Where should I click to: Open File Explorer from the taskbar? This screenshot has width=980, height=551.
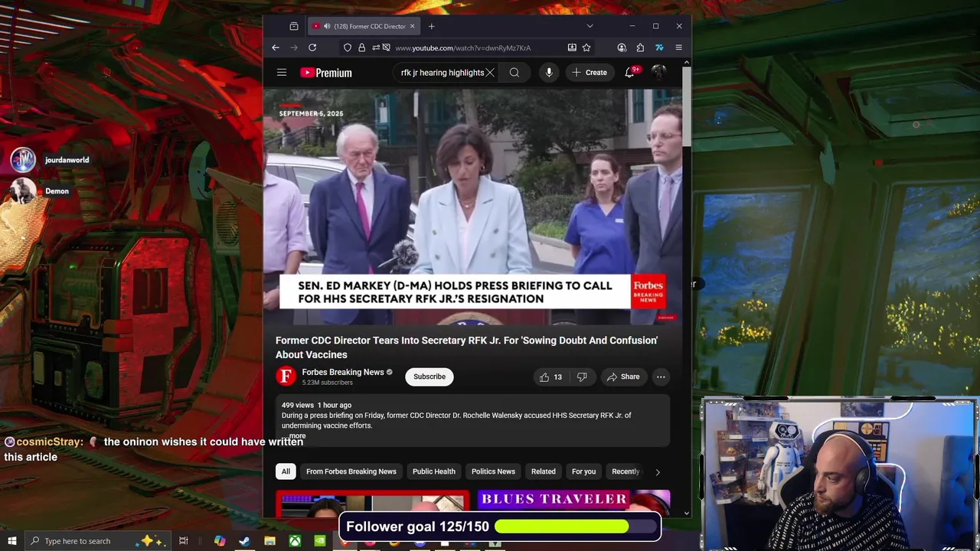(269, 541)
